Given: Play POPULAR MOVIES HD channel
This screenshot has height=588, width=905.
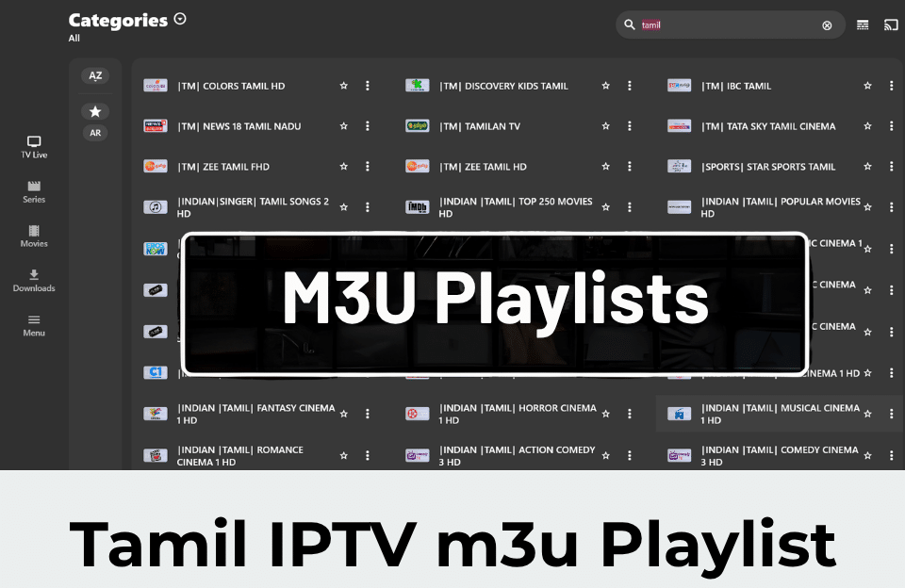Looking at the screenshot, I should [x=781, y=207].
